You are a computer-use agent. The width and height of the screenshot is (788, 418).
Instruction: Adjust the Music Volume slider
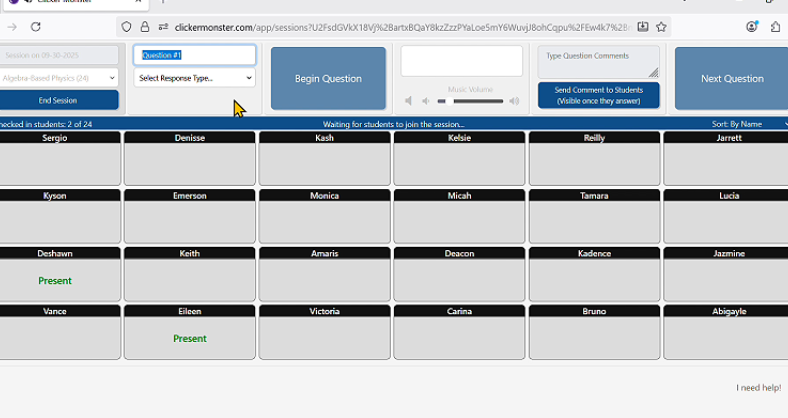pyautogui.click(x=470, y=101)
